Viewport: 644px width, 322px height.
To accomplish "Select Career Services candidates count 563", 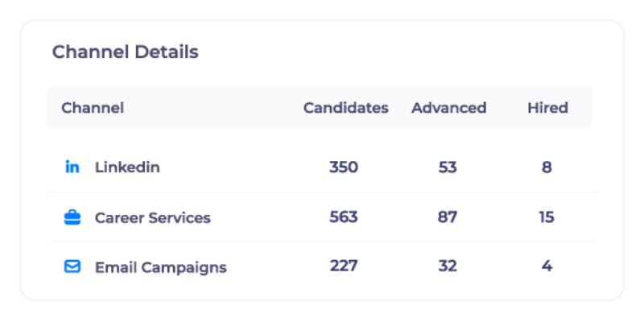I will click(x=344, y=217).
